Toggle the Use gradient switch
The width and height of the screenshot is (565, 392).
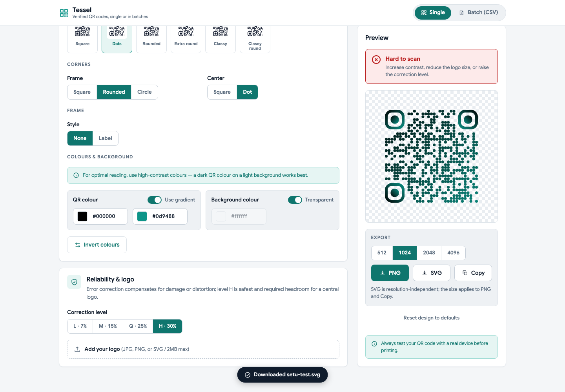(x=155, y=200)
